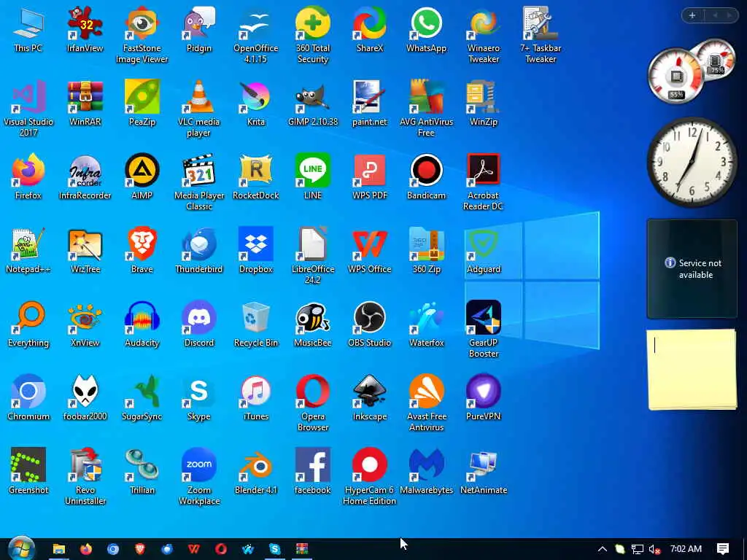Open Firefox from the taskbar
The image size is (747, 560).
pos(86,549)
